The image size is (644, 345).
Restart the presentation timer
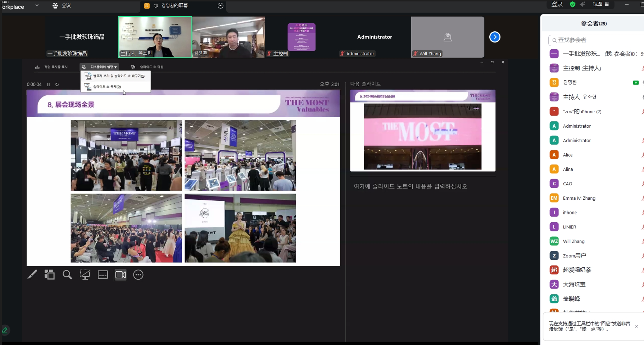point(57,85)
